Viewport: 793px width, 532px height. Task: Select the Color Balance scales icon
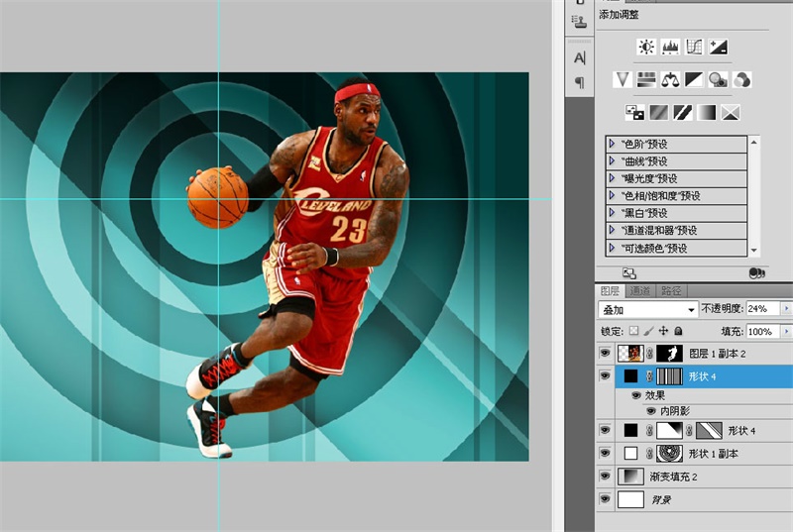pyautogui.click(x=670, y=79)
